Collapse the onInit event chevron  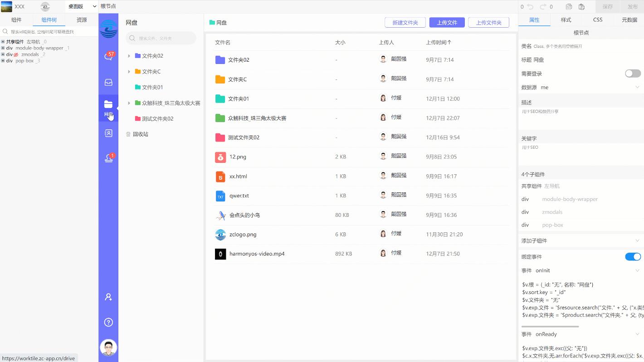tap(637, 271)
